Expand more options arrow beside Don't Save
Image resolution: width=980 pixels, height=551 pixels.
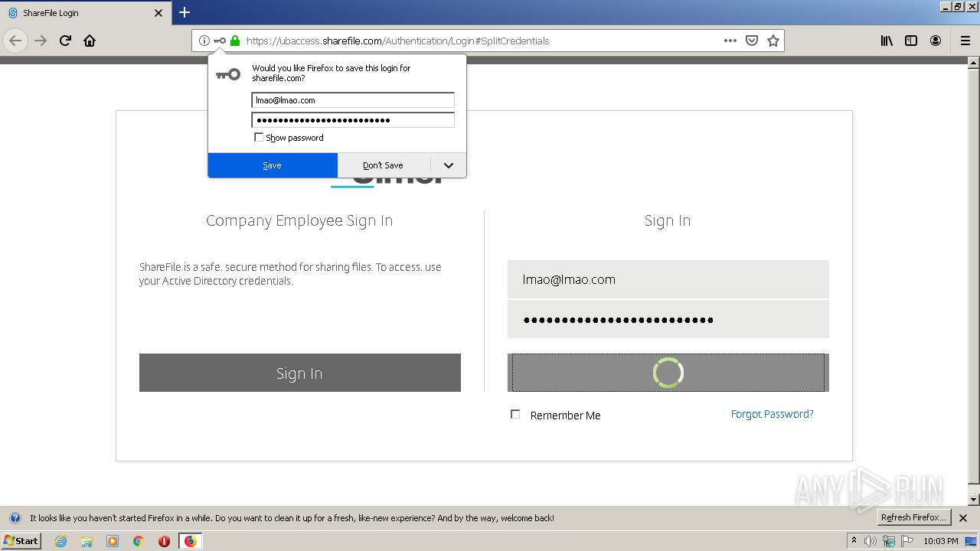point(449,165)
